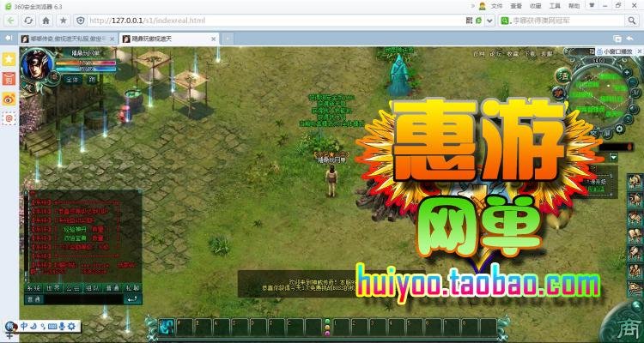Screen dimensions: 644x343
Task: Click the magnifier search button
Action: pos(632,21)
